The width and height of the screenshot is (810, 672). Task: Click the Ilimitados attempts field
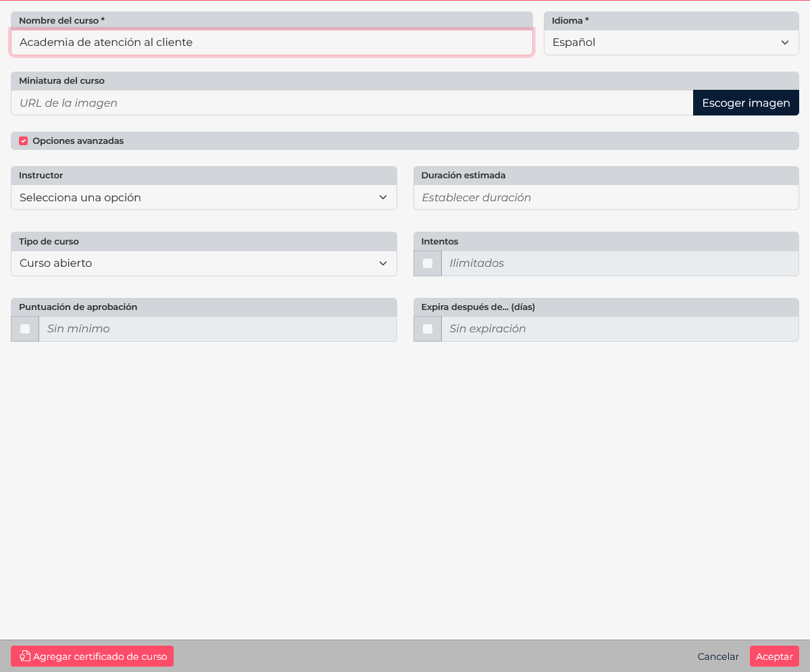[620, 263]
